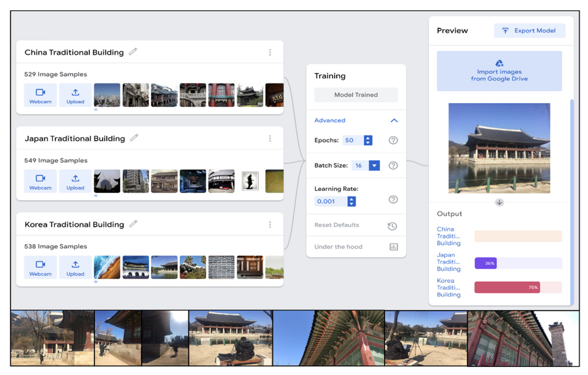Click Upload in the Japan Traditional Building class
Screen dimensions: 588x375
click(75, 181)
